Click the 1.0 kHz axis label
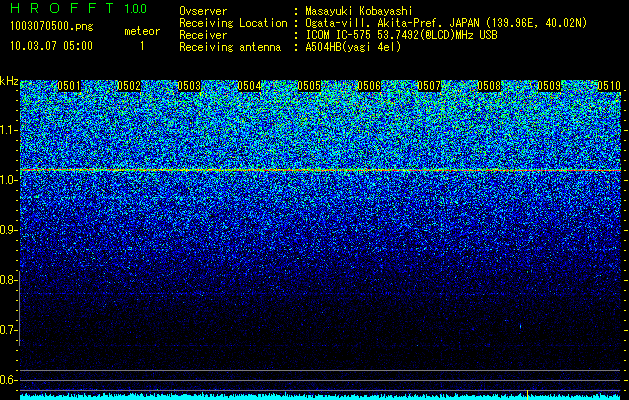The width and height of the screenshot is (629, 400). [x=7, y=180]
